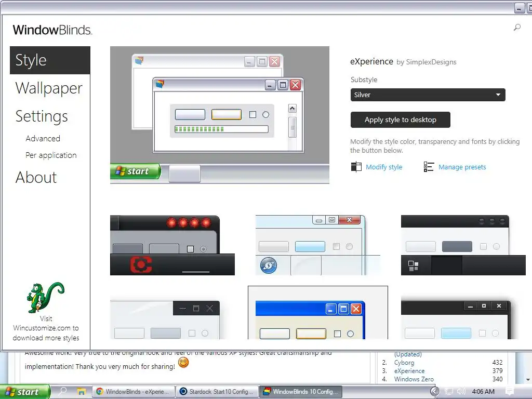Image resolution: width=532 pixels, height=399 pixels.
Task: Open the taskbar search magnifier
Action: click(63, 391)
